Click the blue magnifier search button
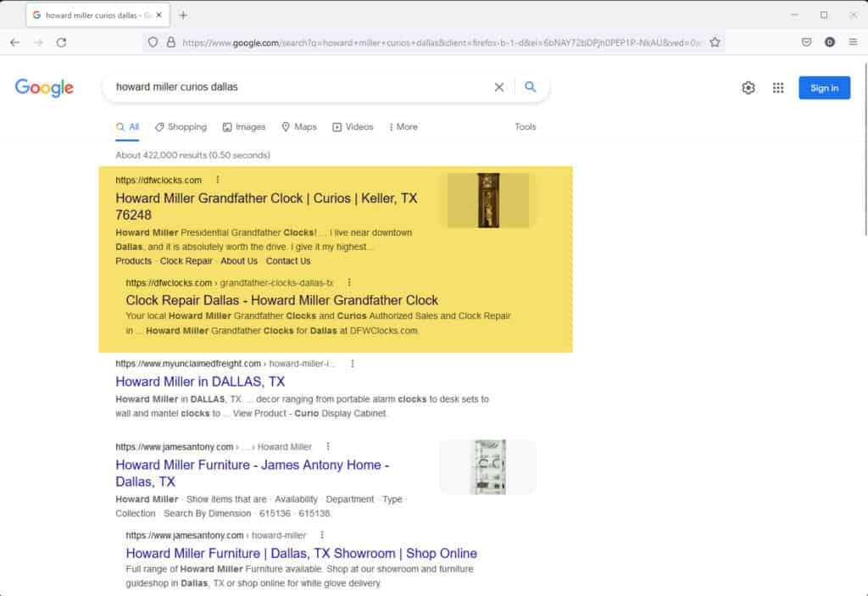 (531, 87)
